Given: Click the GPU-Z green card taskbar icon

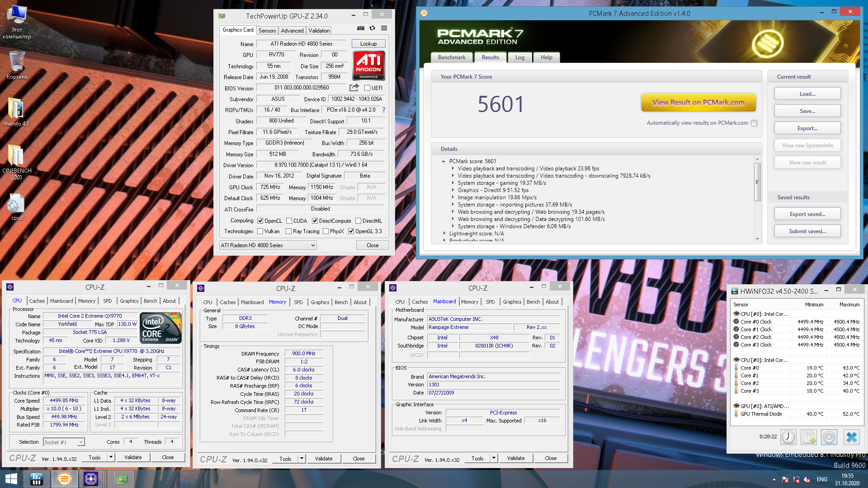Looking at the screenshot, I should (121, 479).
